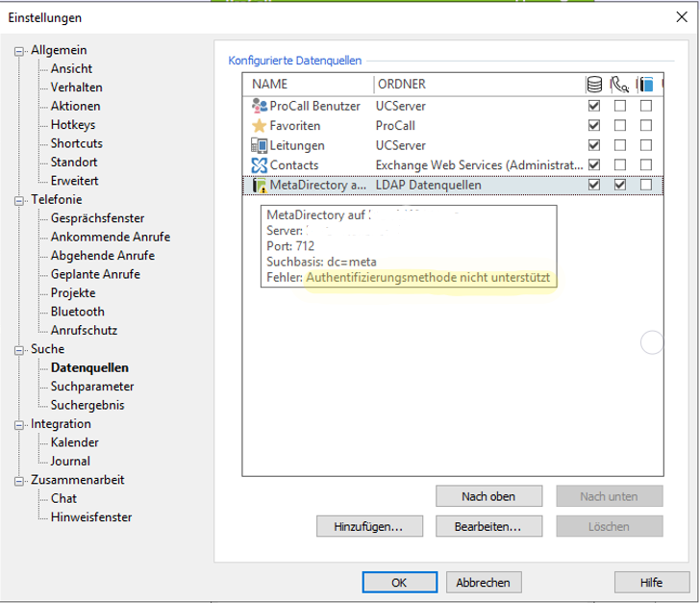Viewport: 700px width, 603px height.
Task: Sort list by the NAME column header
Action: (308, 85)
